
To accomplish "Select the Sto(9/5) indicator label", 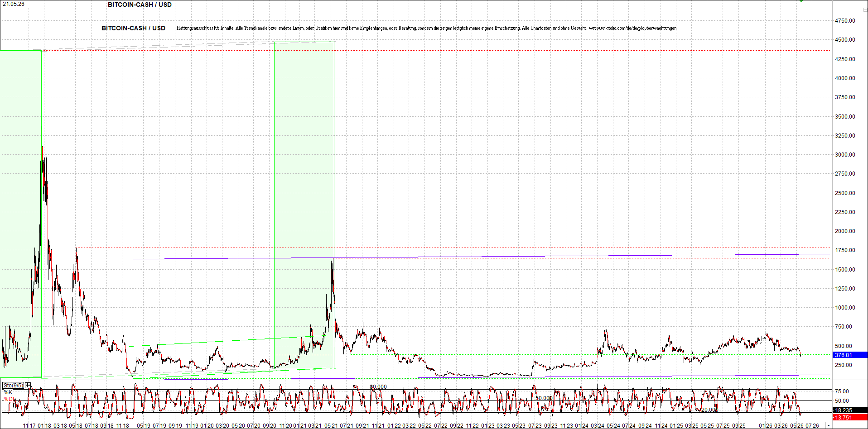I will pos(13,385).
